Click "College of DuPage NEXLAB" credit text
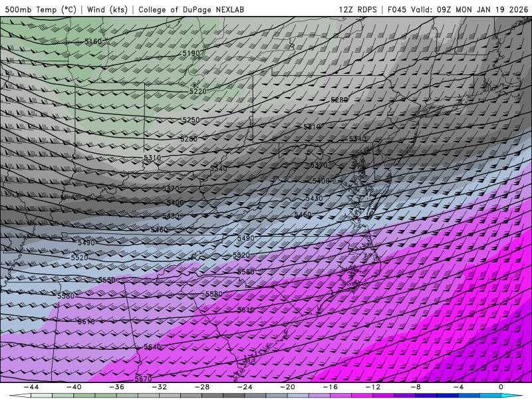Image resolution: width=532 pixels, height=399 pixels. click(191, 9)
